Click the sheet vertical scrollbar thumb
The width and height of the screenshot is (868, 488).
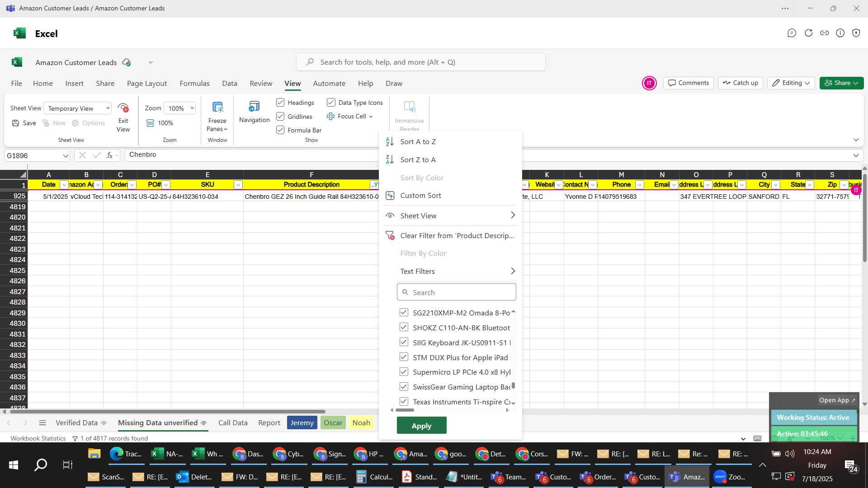pos(864,217)
